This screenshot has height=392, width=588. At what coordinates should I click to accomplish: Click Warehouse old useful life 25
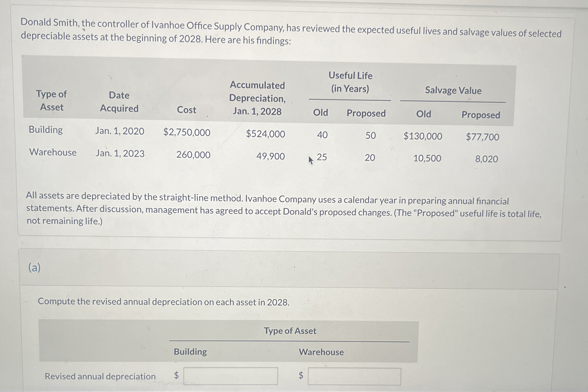[322, 157]
